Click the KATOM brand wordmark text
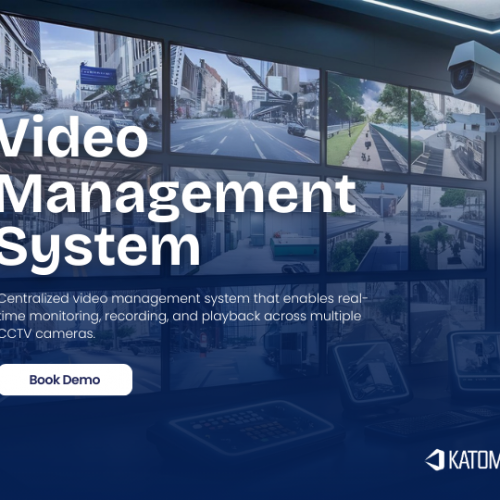This screenshot has height=500, width=500. tap(474, 460)
